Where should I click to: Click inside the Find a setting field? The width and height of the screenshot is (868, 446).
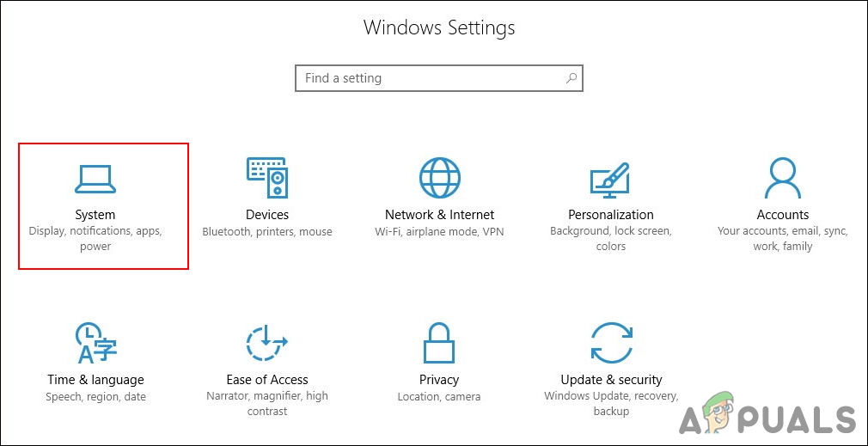pos(430,78)
